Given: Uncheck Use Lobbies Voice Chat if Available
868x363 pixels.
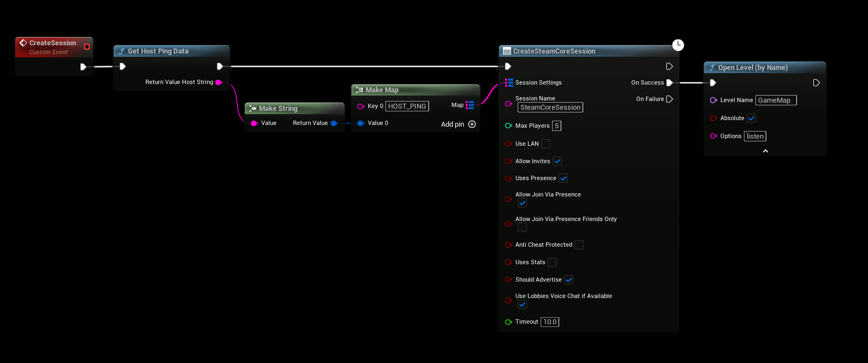Looking at the screenshot, I should click(522, 305).
